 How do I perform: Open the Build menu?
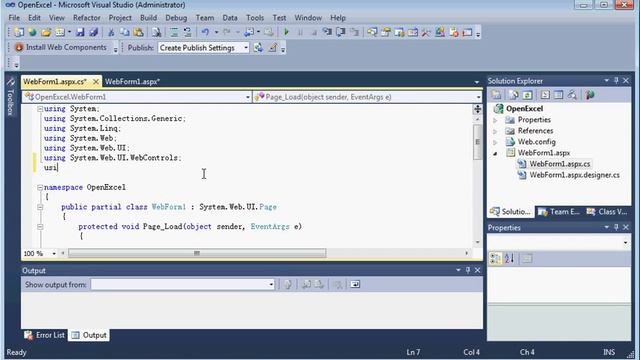(x=148, y=18)
